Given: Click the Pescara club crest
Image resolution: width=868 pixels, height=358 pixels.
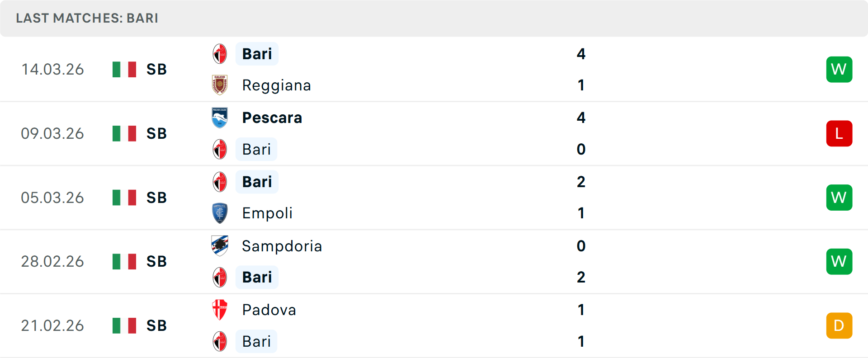Looking at the screenshot, I should (x=220, y=118).
